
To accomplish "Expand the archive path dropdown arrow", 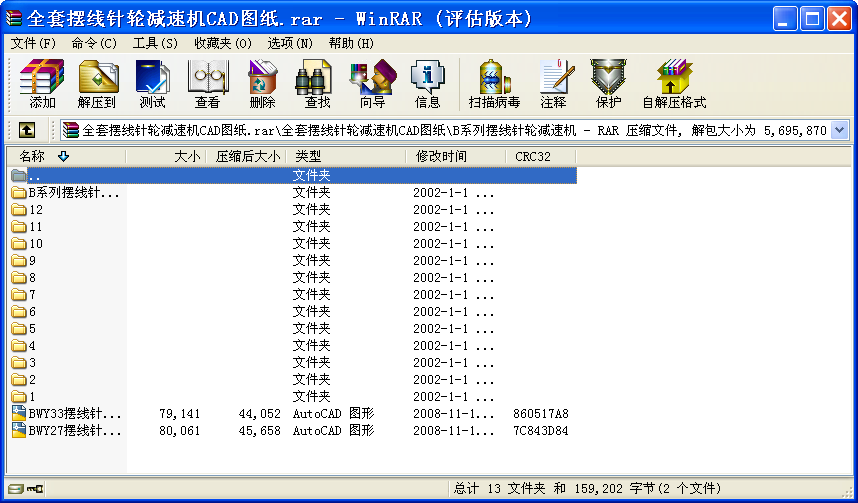I will [x=839, y=130].
